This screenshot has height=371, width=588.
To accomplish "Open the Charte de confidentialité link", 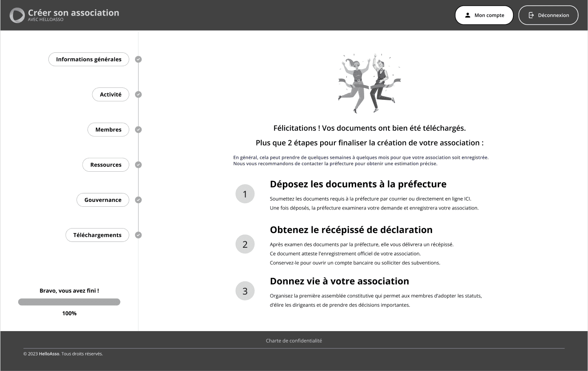I will 294,341.
